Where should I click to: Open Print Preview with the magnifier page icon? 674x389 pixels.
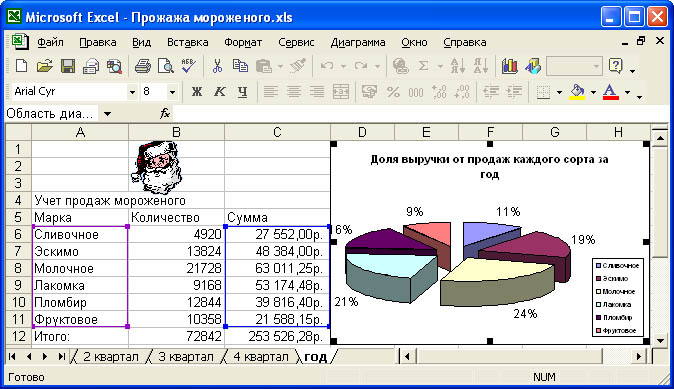point(165,66)
